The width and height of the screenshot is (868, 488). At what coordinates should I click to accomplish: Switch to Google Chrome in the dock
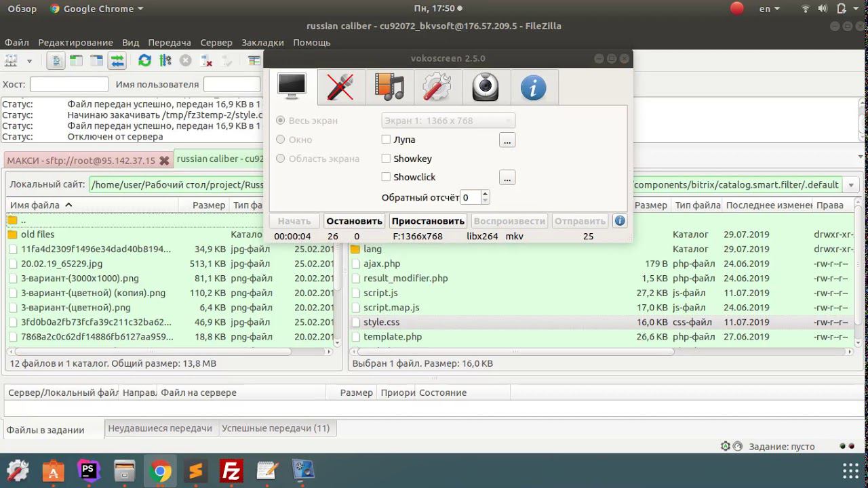tap(160, 470)
